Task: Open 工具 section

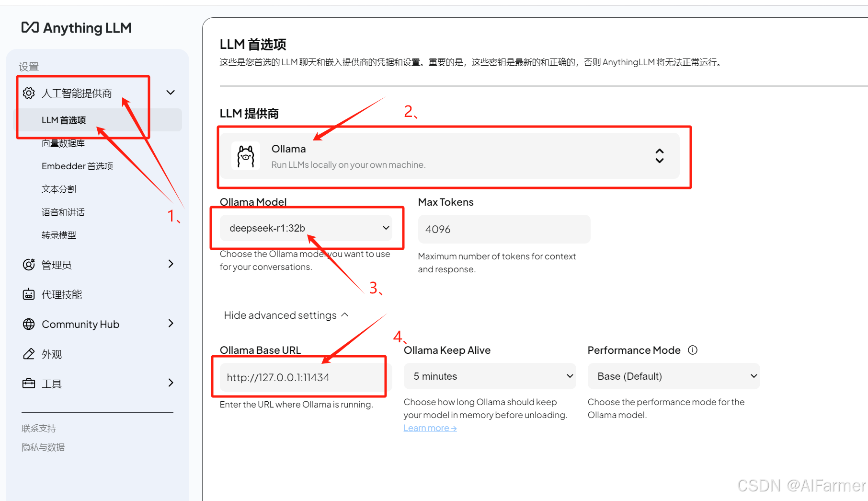Action: (x=52, y=384)
